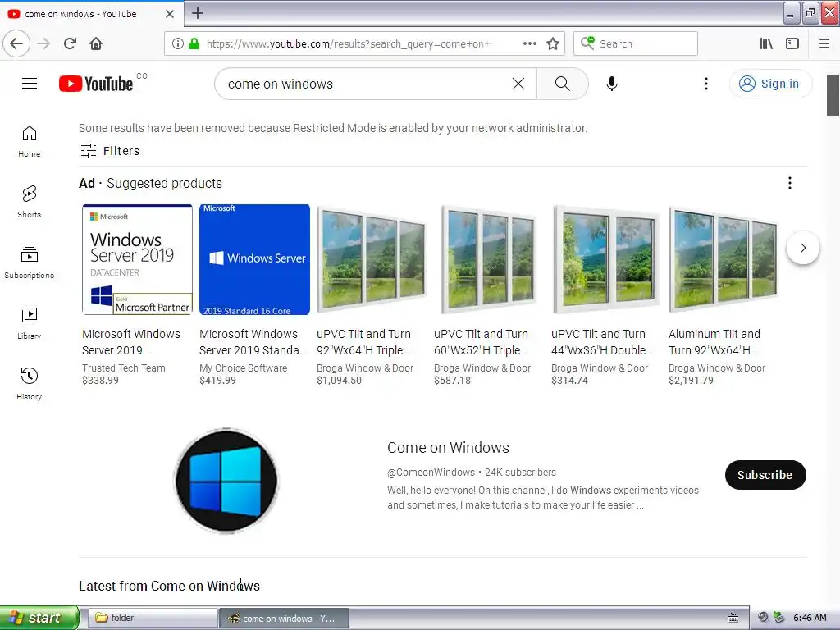The width and height of the screenshot is (840, 630).
Task: Bookmark this page with the star icon
Action: click(553, 43)
